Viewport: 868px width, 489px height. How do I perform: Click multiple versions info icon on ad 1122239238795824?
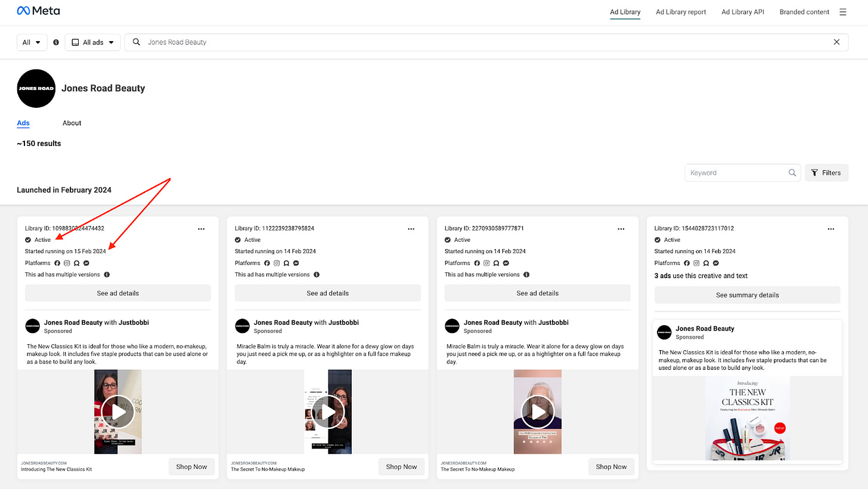[x=317, y=275]
